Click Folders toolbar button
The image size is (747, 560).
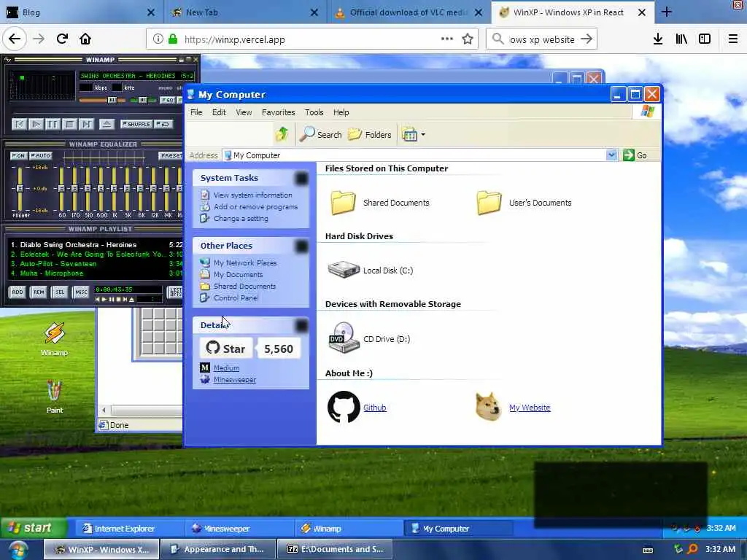click(x=370, y=135)
